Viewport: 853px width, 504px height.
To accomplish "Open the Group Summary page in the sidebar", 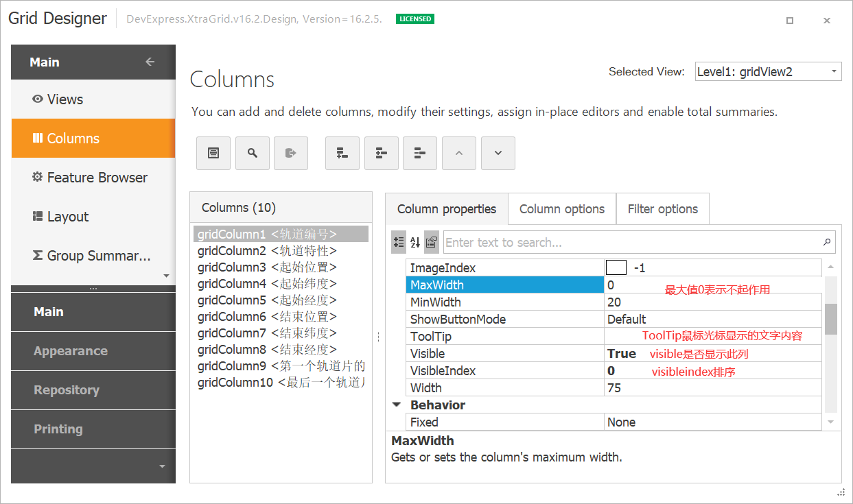I will 93,256.
